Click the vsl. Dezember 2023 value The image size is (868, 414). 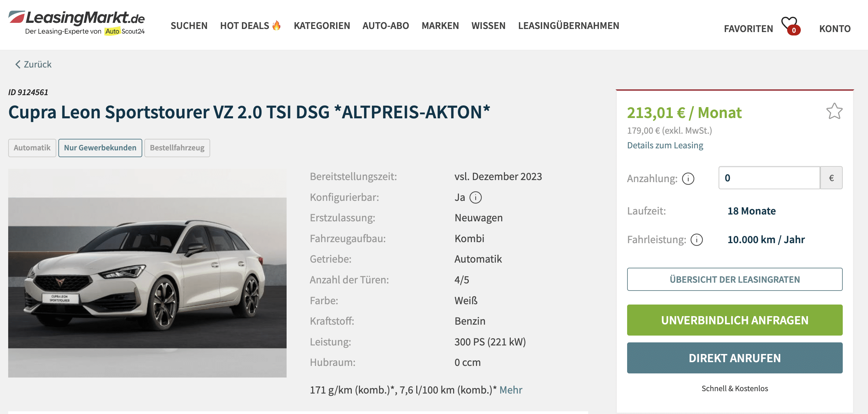coord(498,177)
